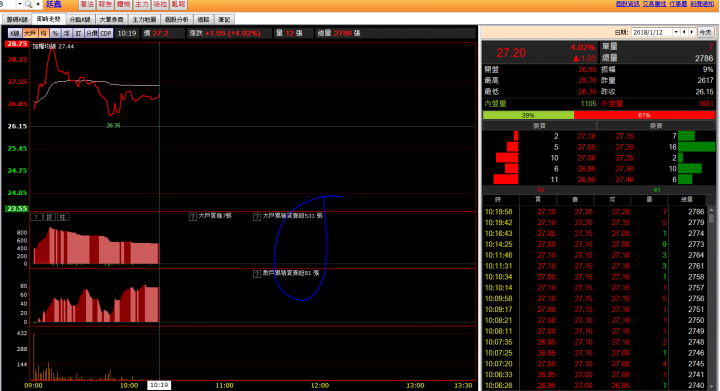Click the 看法 toolbar button
The height and width of the screenshot is (391, 720).
coord(87,4)
